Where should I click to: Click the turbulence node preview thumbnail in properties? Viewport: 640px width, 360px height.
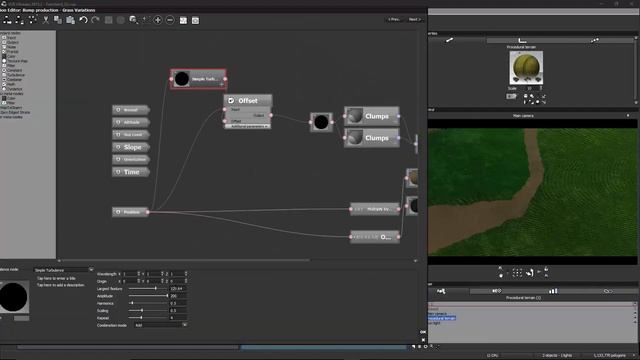[x=14, y=297]
